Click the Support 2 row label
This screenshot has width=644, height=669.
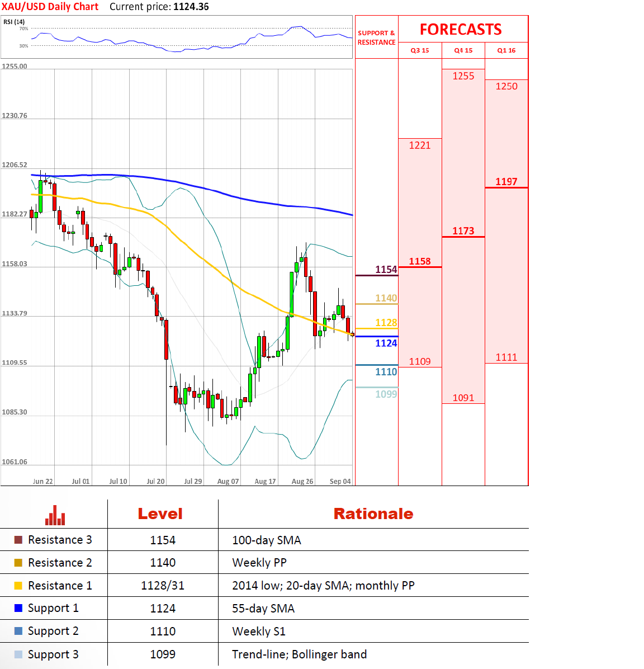pyautogui.click(x=53, y=632)
